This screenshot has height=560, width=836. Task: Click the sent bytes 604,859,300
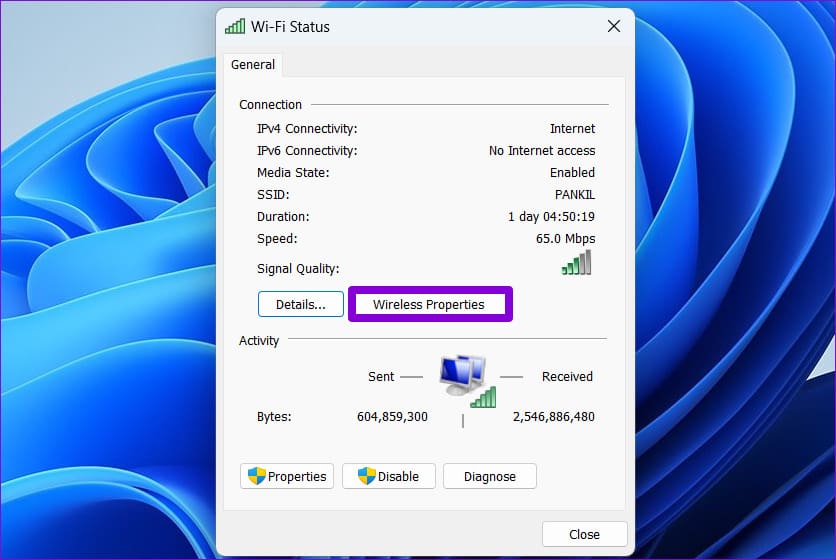point(392,417)
